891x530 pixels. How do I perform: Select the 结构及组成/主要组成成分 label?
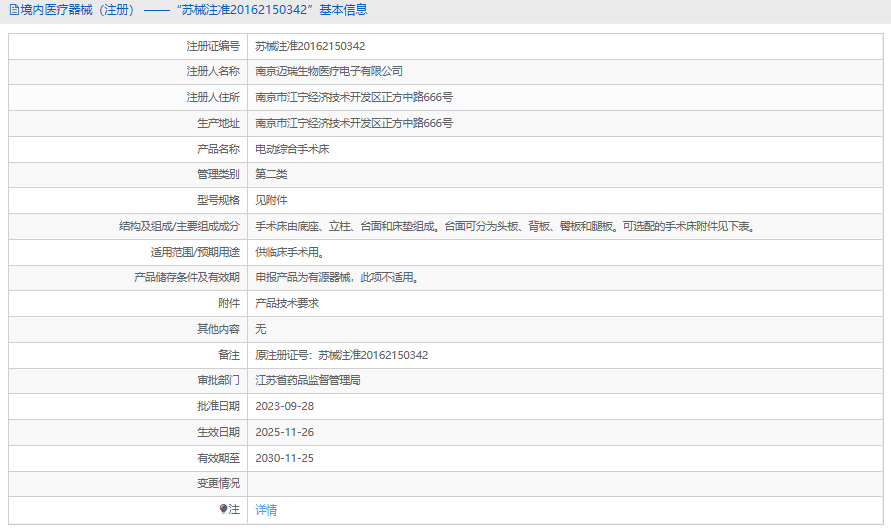click(179, 226)
